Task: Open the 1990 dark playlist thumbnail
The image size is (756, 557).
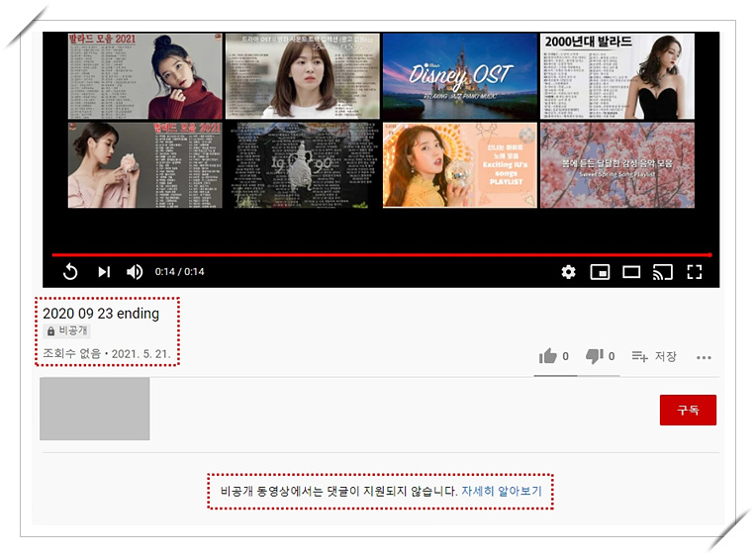Action: 303,165
